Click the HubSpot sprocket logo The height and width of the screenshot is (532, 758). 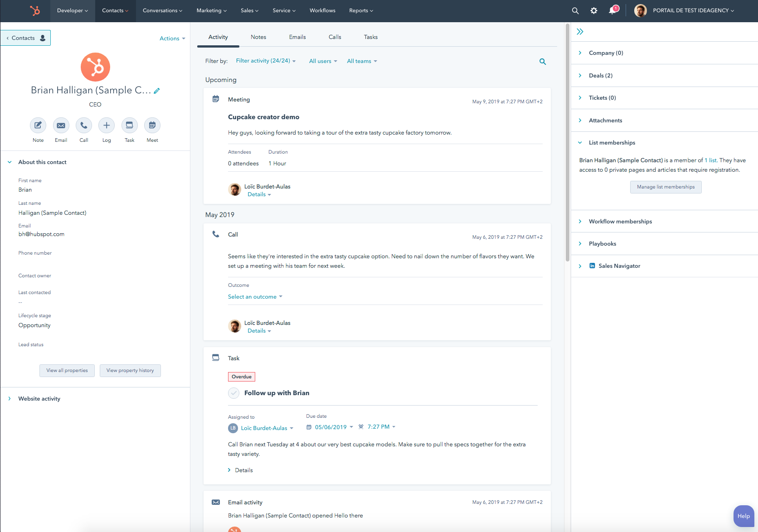35,10
